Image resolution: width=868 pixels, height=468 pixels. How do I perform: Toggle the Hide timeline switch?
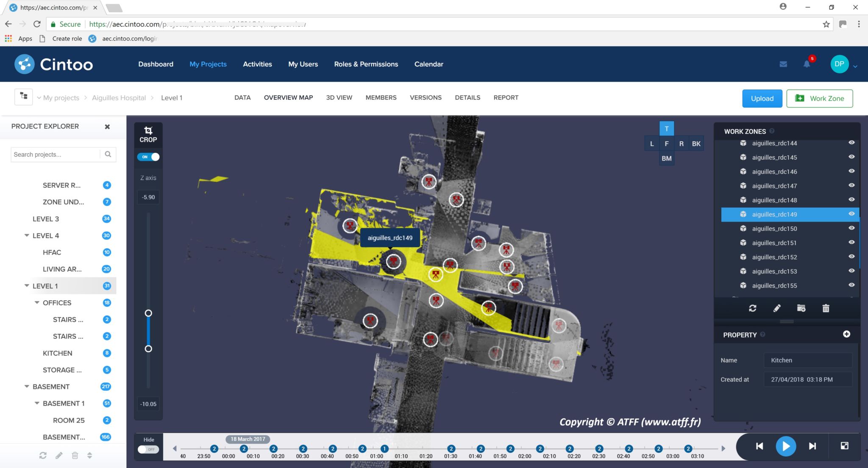148,449
